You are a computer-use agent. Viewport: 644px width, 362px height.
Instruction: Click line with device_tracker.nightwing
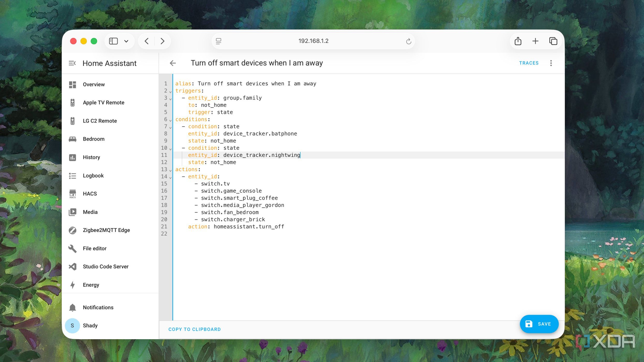click(369, 155)
